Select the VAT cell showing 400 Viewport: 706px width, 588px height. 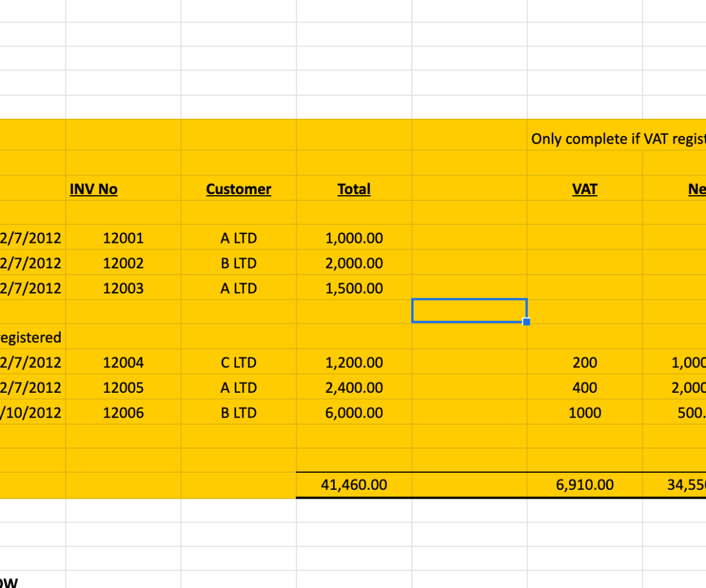coord(585,387)
